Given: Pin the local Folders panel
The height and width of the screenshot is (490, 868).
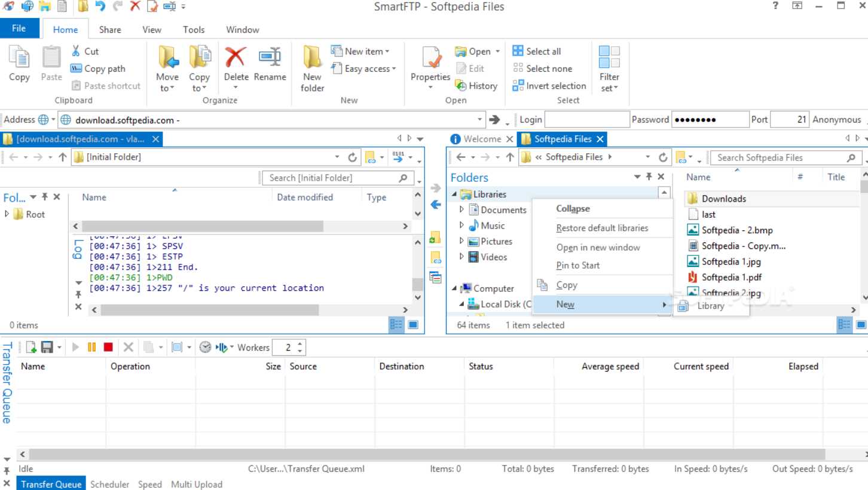Looking at the screenshot, I should pyautogui.click(x=649, y=177).
